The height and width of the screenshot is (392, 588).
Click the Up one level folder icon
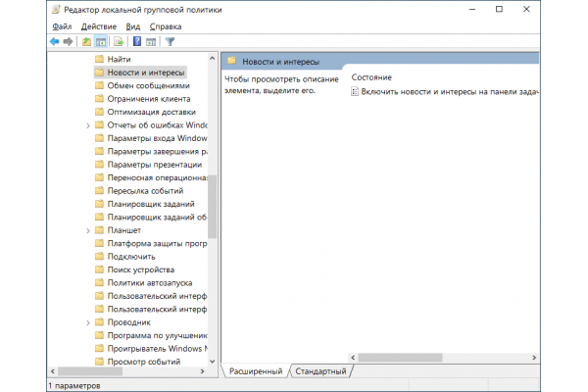pos(86,41)
